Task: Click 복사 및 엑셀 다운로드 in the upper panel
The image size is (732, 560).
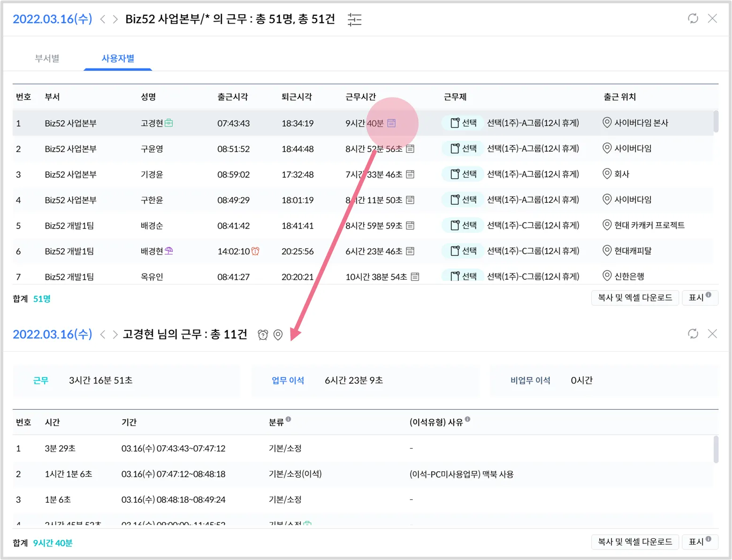Action: click(635, 298)
